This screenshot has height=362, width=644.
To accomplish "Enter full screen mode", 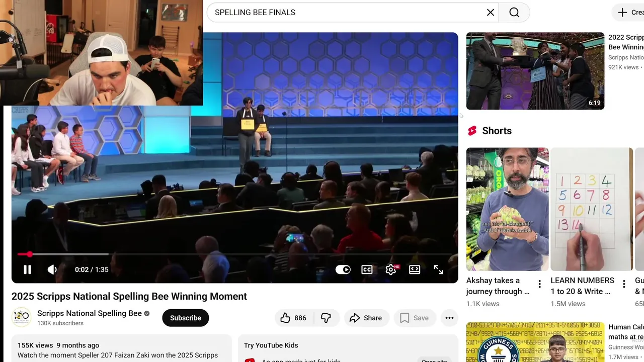I will tap(438, 269).
